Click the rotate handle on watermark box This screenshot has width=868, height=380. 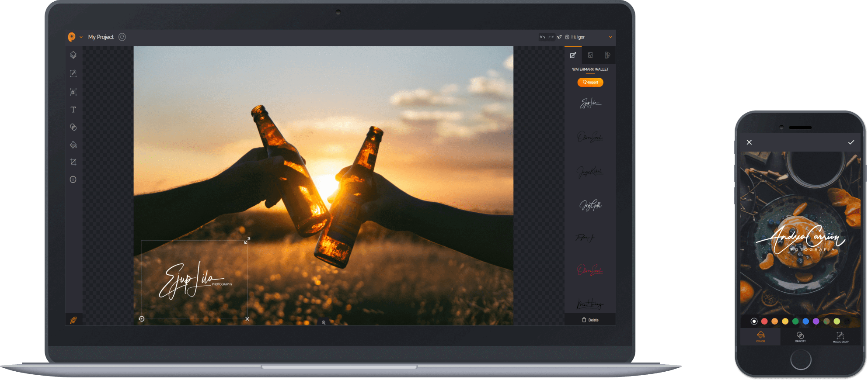pyautogui.click(x=142, y=319)
